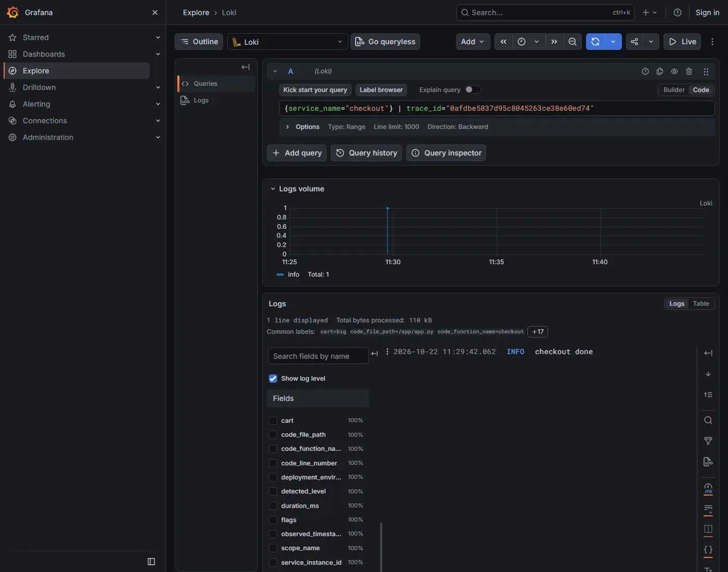
Task: Click collapse controls arrow at top of log toolbar
Action: tap(708, 353)
